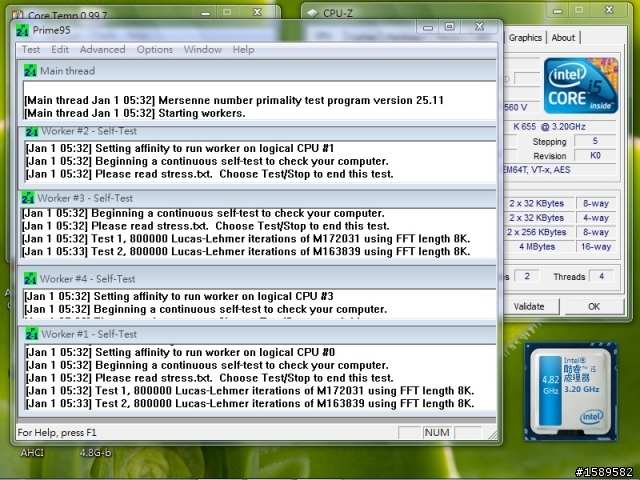Click 'Mersenne number primality test program version 25.11' line
Viewport: 640px width, 480px height.
(x=234, y=100)
